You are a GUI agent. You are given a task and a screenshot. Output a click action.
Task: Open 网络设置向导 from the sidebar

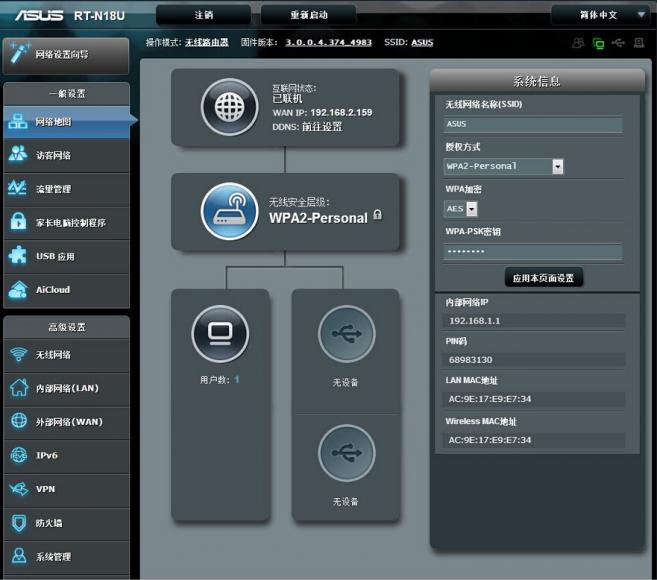pos(66,56)
